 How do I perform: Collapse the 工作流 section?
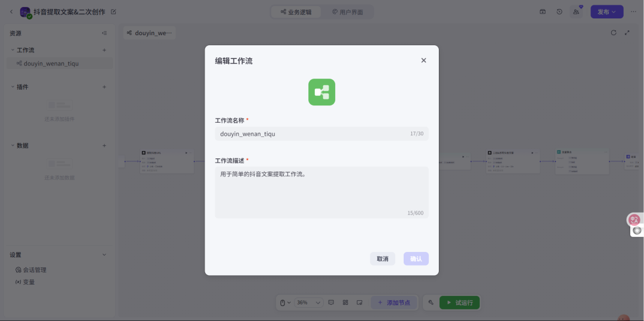click(13, 50)
